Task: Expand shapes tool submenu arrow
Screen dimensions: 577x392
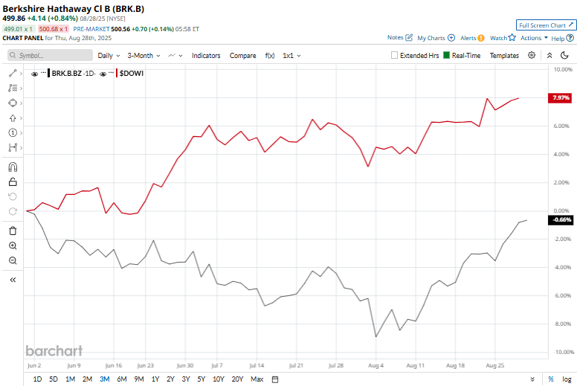Action: click(22, 103)
